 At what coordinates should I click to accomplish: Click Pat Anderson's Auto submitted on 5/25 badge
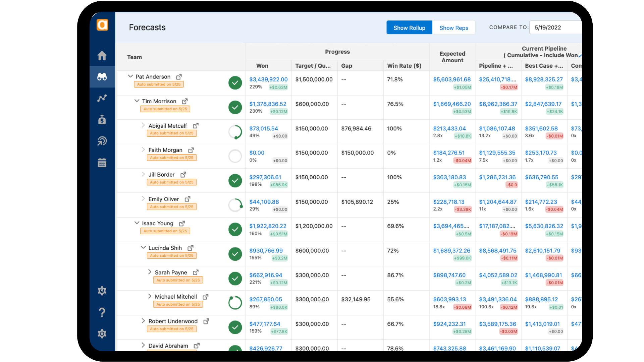point(159,84)
